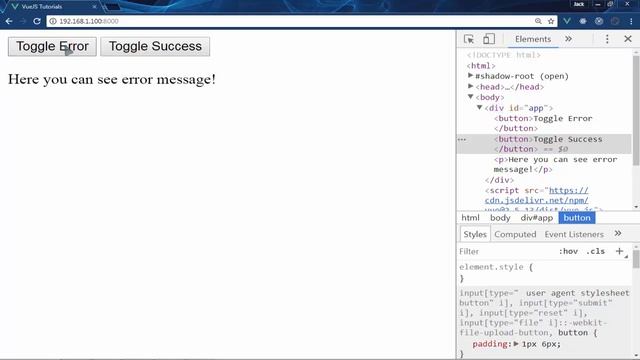The height and width of the screenshot is (360, 640).
Task: Click the html breadcrumb
Action: pos(470,218)
